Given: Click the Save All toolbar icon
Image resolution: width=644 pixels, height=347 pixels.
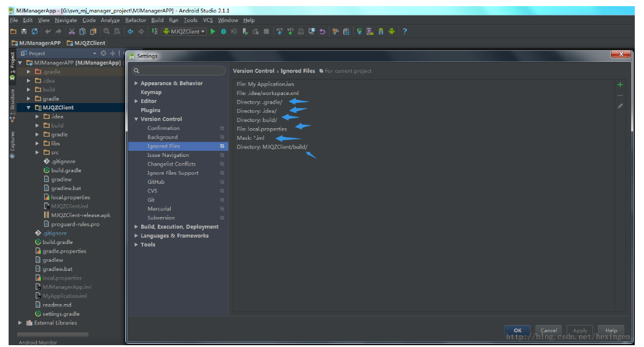Looking at the screenshot, I should click(24, 31).
